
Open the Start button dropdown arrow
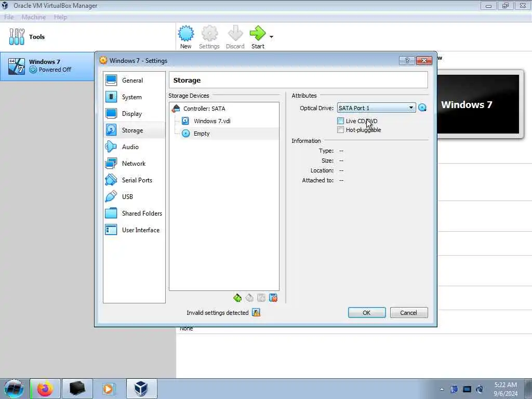[271, 37]
